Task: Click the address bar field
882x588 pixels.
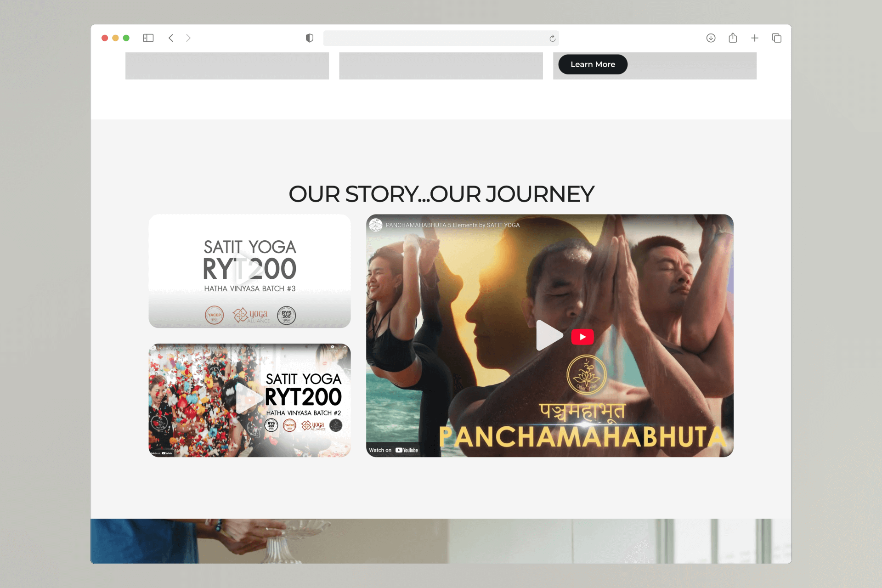Action: coord(441,38)
